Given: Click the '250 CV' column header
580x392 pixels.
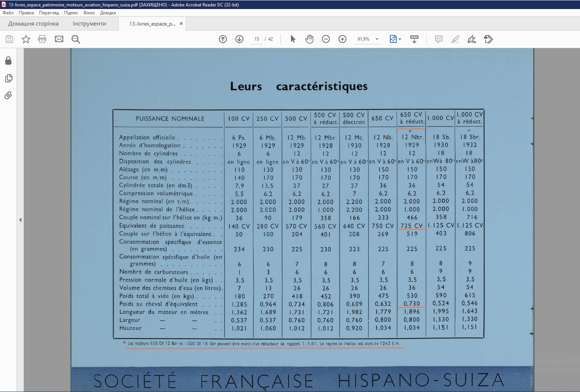Looking at the screenshot, I should coord(268,119).
